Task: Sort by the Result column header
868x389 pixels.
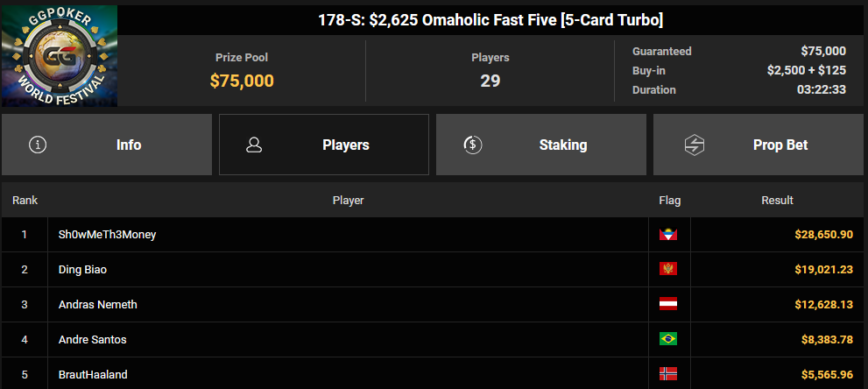Action: 777,201
